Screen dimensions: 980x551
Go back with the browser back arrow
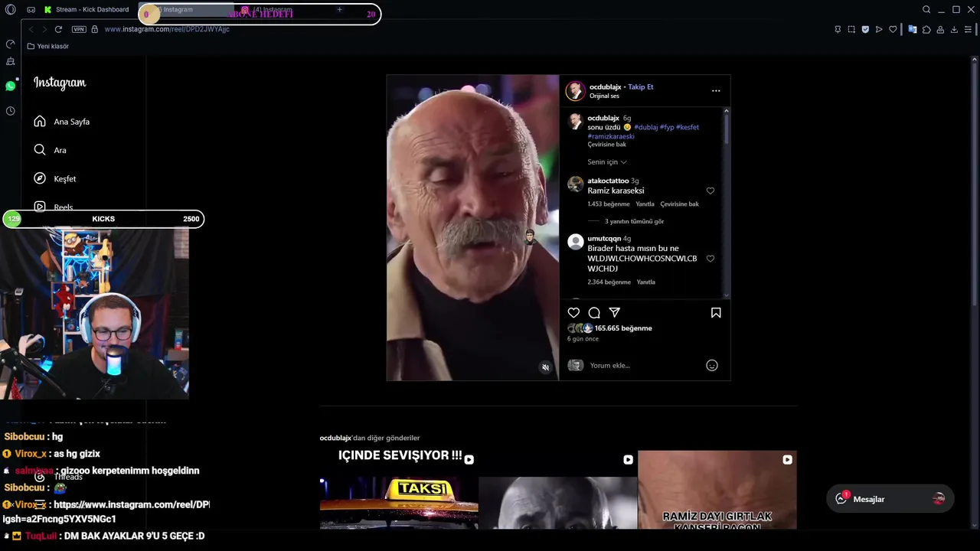pos(31,29)
